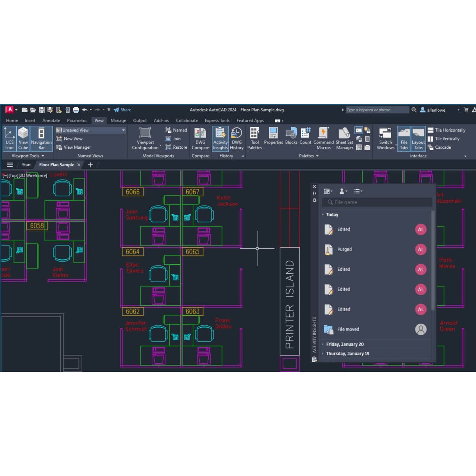Click the File name search field
Screen dimensions: 476x476
(x=377, y=202)
